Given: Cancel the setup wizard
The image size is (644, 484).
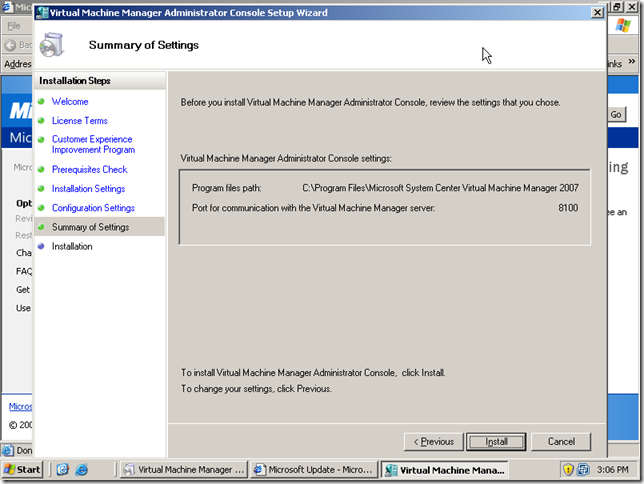Looking at the screenshot, I should coord(561,442).
